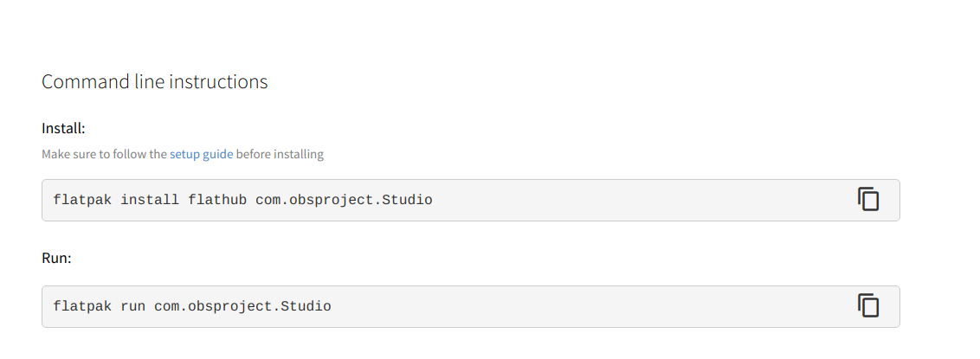Click the Command line instructions heading
This screenshot has width=980, height=359.
point(155,82)
